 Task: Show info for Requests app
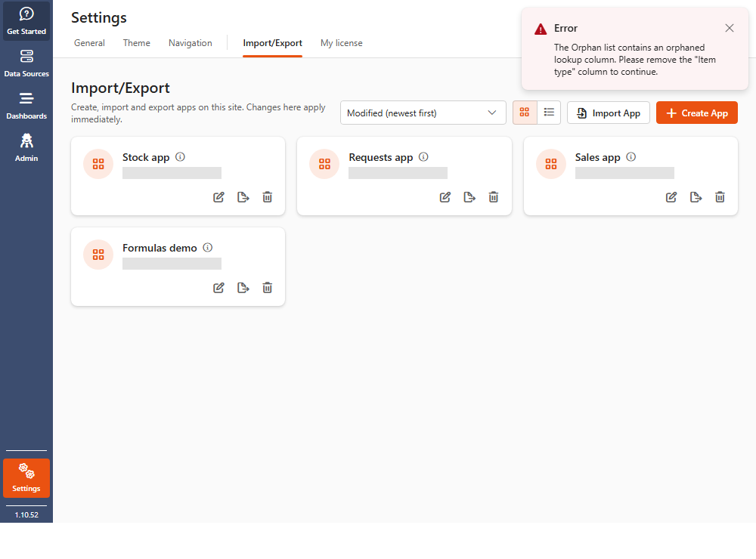pos(423,157)
